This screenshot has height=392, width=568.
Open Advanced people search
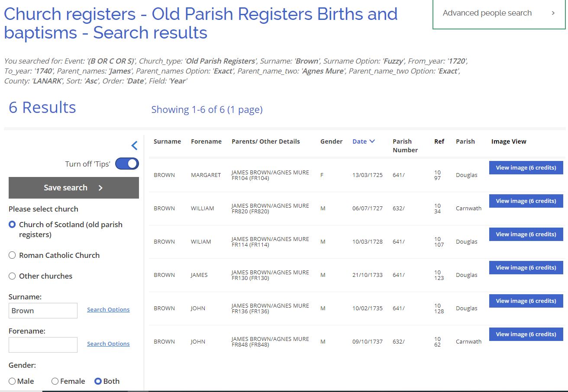click(499, 13)
